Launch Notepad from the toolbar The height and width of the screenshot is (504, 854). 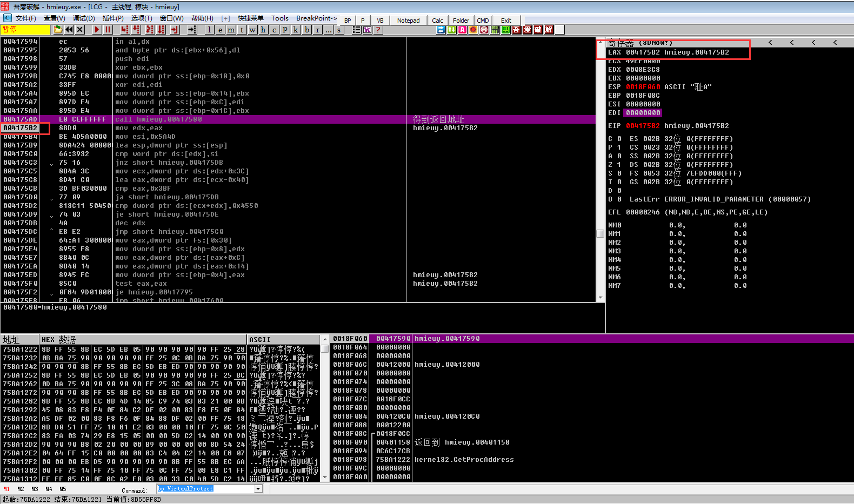point(409,21)
